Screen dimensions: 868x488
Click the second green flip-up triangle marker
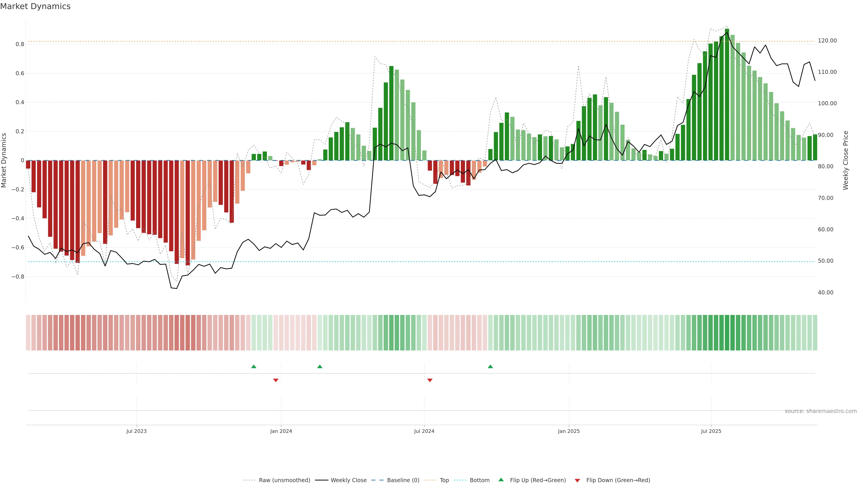tap(320, 366)
